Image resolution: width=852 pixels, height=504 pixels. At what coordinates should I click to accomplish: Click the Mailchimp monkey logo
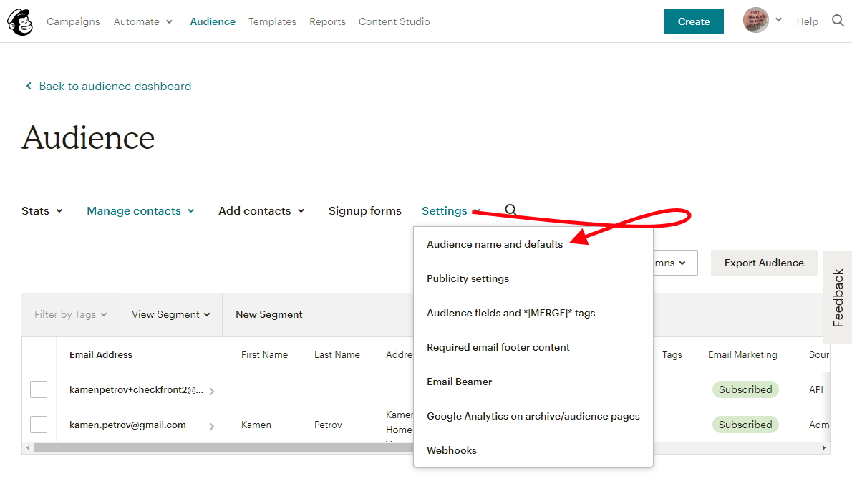[x=19, y=21]
